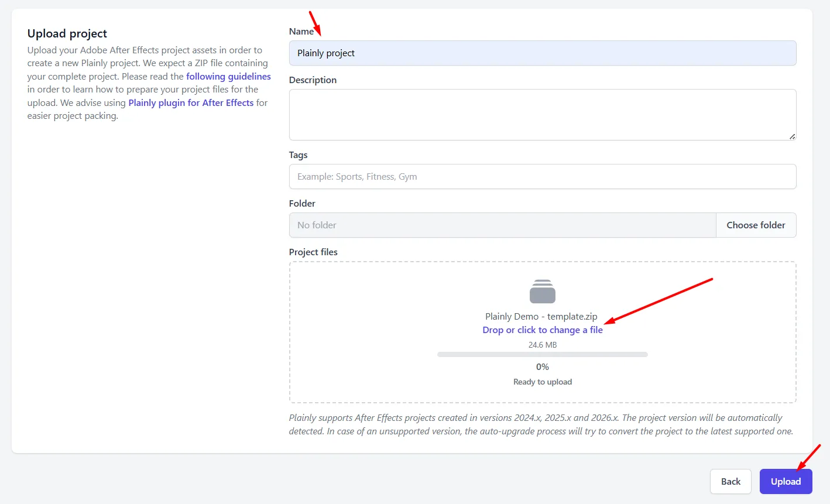Screen dimensions: 830x504
Task: Click the 0% progress value
Action: click(x=542, y=367)
